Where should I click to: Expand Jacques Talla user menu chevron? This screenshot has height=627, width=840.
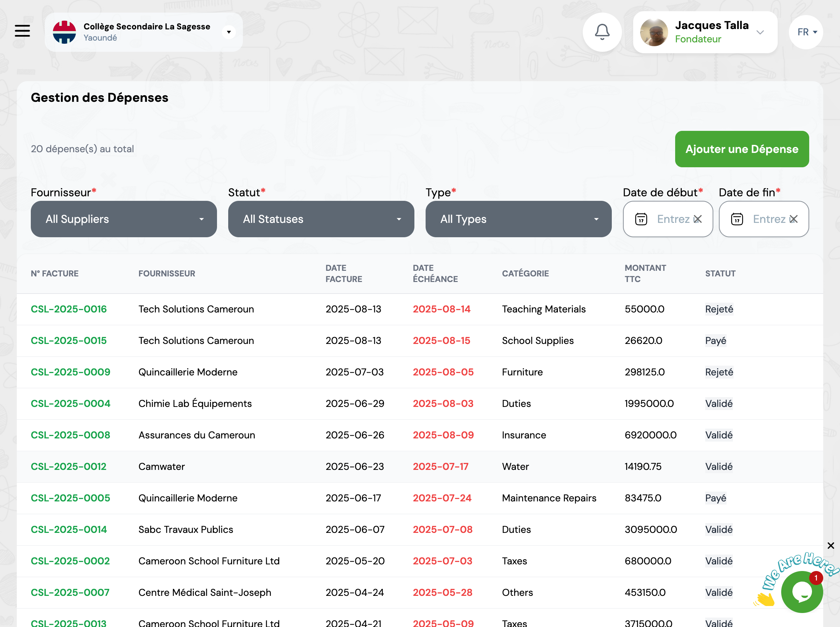tap(760, 32)
